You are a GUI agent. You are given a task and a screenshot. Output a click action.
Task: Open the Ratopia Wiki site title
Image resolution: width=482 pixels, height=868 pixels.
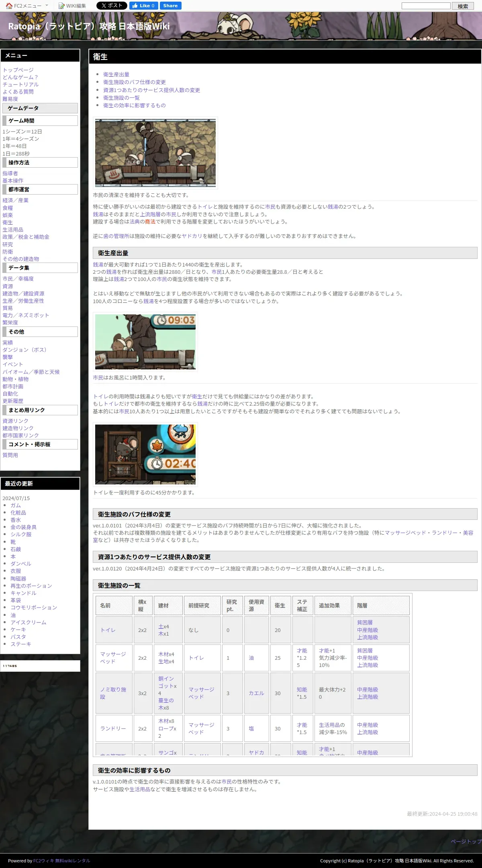(x=89, y=26)
